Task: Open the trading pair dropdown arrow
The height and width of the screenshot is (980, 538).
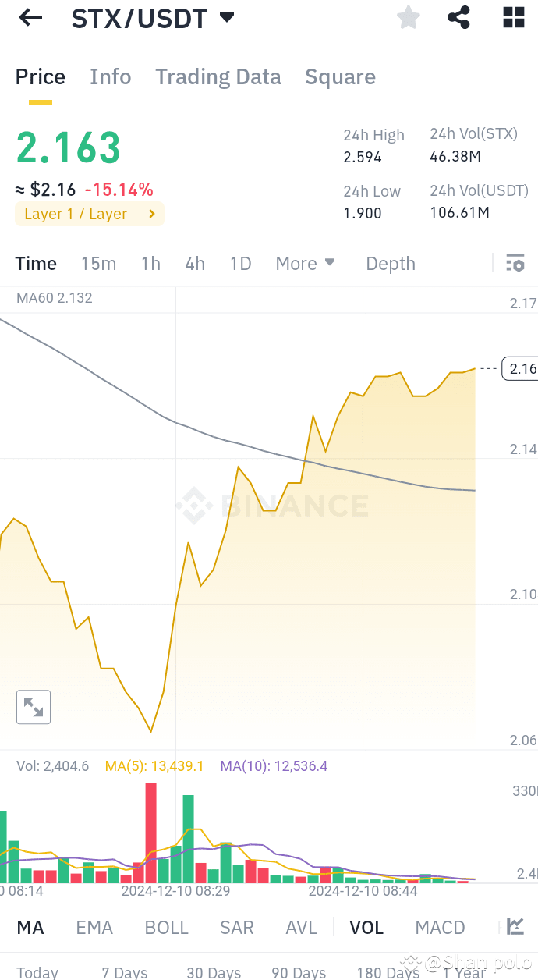Action: click(x=226, y=17)
